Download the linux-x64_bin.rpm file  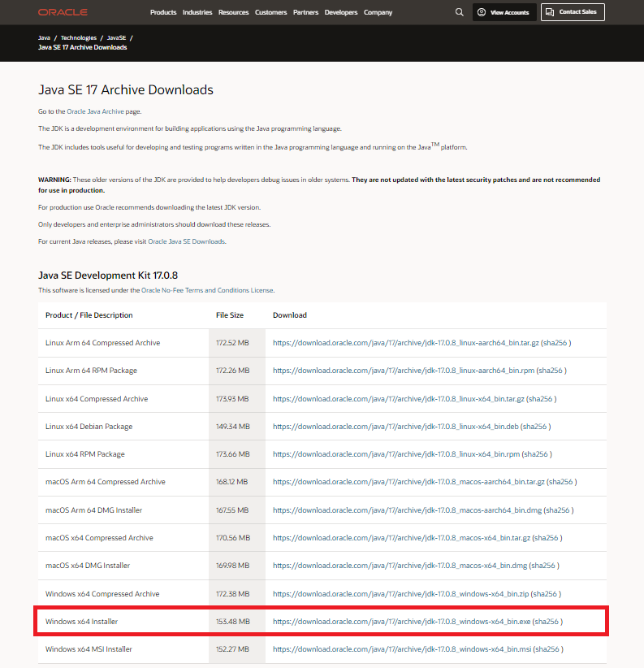(396, 454)
